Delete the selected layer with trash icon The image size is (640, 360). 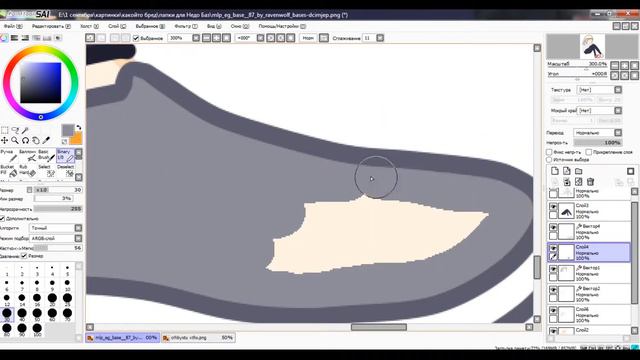point(590,182)
